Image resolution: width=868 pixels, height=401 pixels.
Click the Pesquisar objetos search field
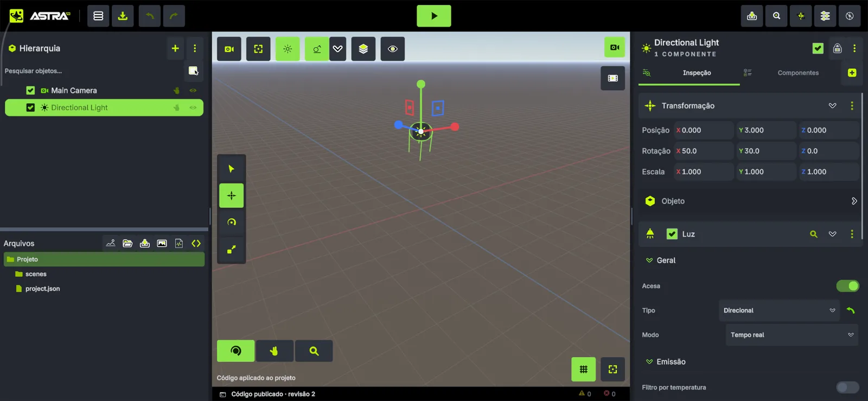tap(93, 71)
